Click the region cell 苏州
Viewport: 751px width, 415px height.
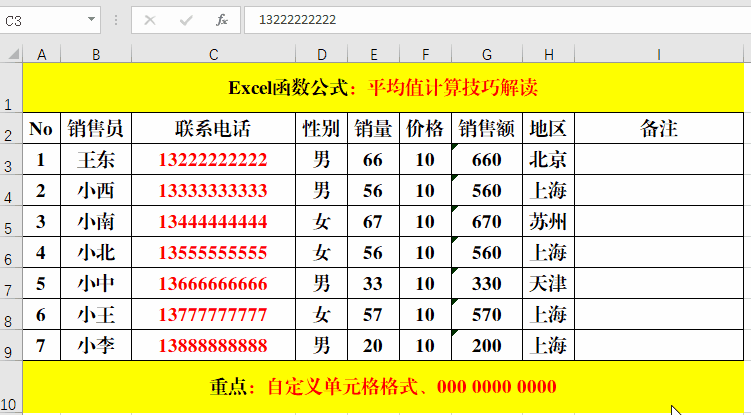(548, 221)
